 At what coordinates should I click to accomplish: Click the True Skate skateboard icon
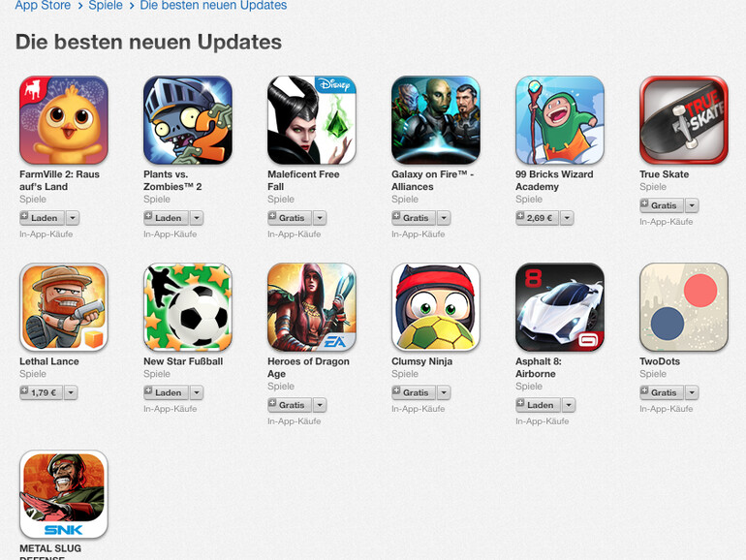pos(684,120)
